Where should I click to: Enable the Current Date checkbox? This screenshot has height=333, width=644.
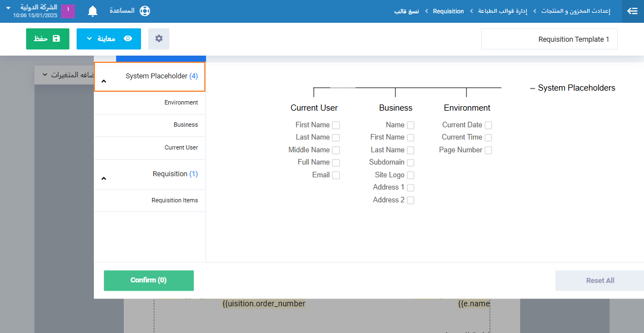(x=488, y=125)
